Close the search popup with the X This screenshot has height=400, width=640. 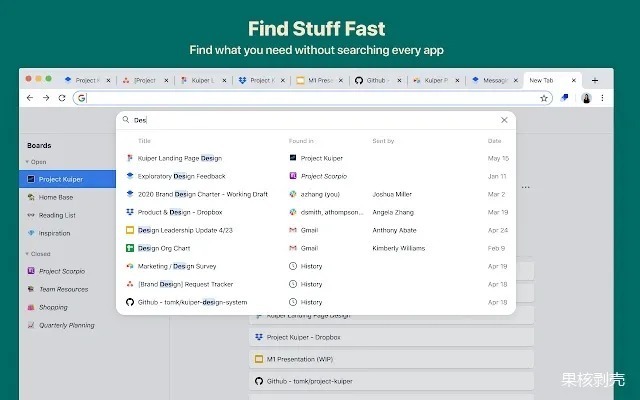pos(504,120)
